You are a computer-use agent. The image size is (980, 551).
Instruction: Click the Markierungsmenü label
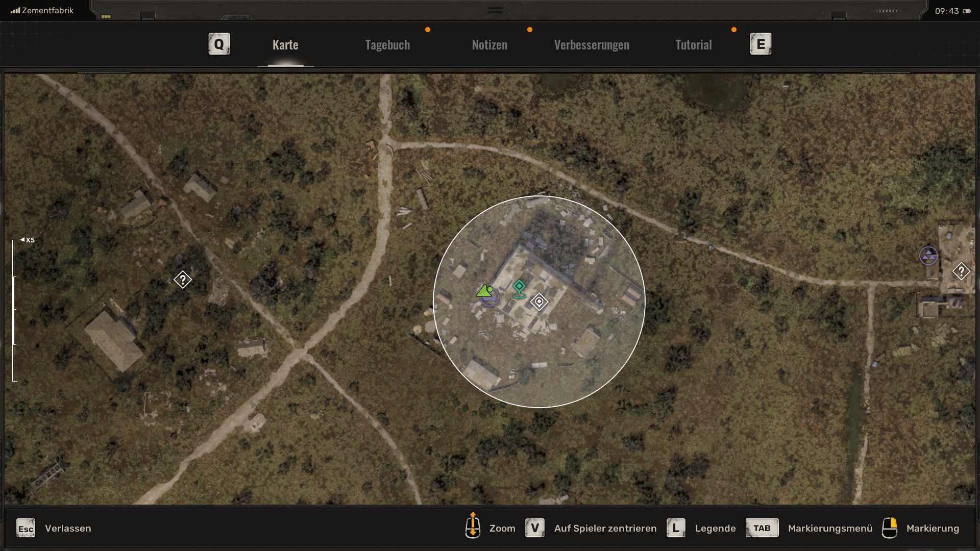tap(830, 529)
